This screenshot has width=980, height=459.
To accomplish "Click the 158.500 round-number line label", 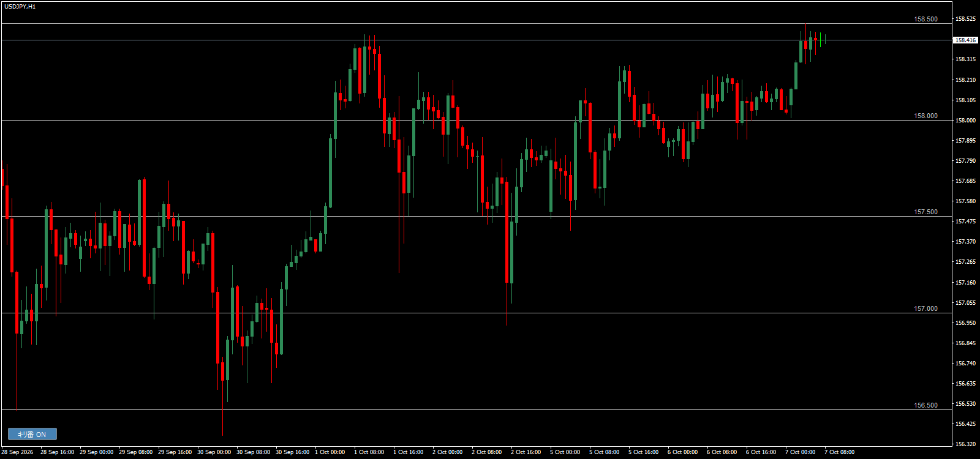I will (925, 19).
